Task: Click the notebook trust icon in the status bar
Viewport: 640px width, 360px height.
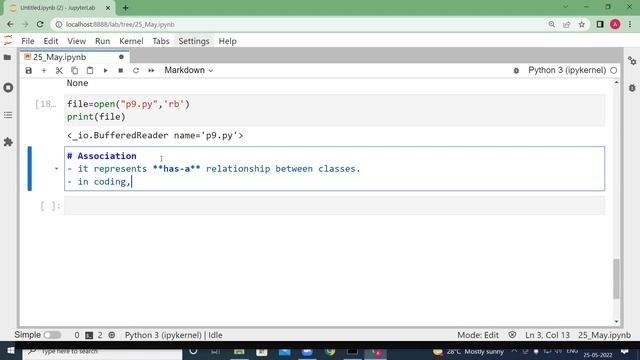Action: tap(512, 335)
